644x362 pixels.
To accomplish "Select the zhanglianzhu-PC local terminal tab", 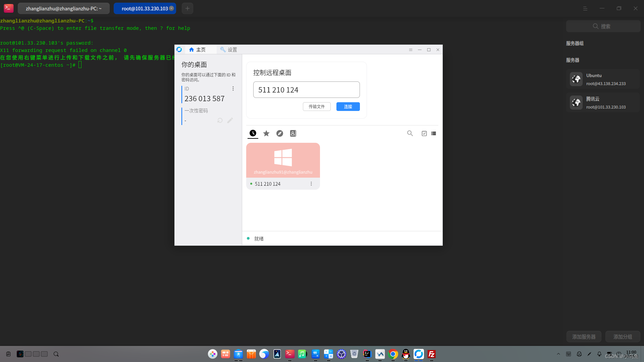I will (64, 8).
